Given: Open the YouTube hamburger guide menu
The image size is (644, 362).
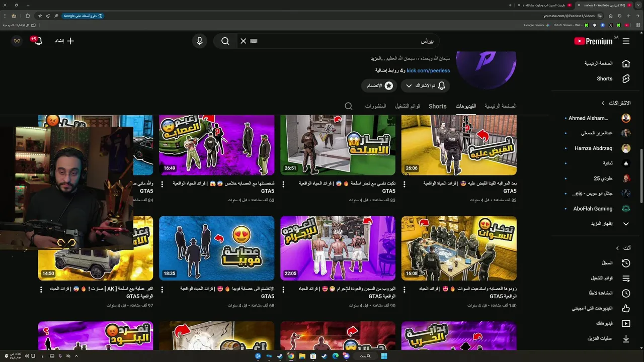Looking at the screenshot, I should (626, 41).
